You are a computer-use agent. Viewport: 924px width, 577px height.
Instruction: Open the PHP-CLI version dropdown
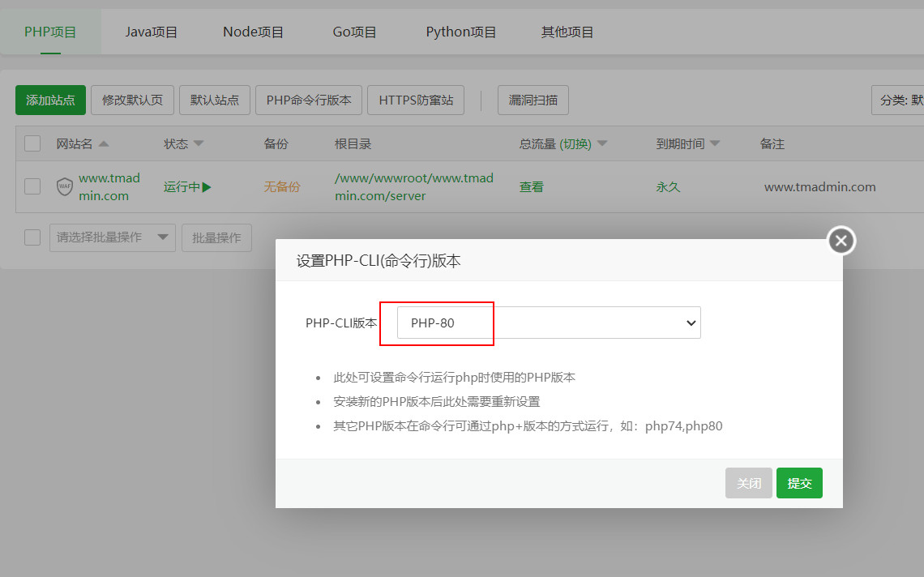click(549, 323)
